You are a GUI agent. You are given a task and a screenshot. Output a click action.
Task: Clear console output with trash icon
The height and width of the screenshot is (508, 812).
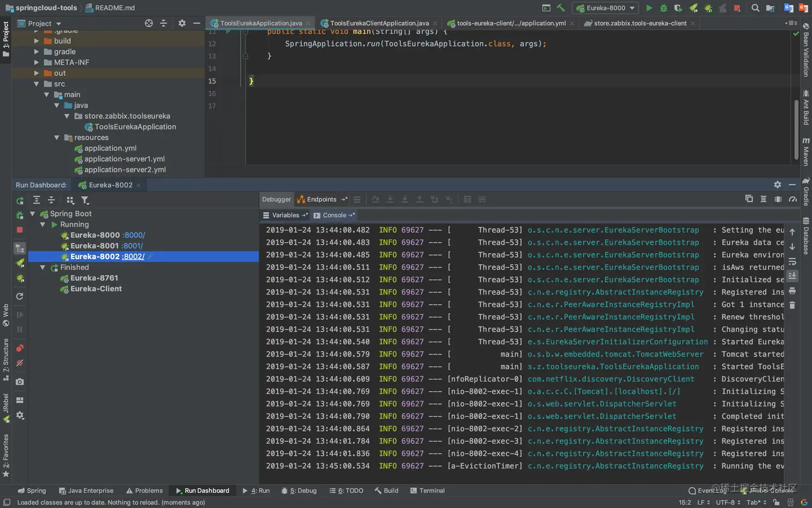tap(792, 305)
